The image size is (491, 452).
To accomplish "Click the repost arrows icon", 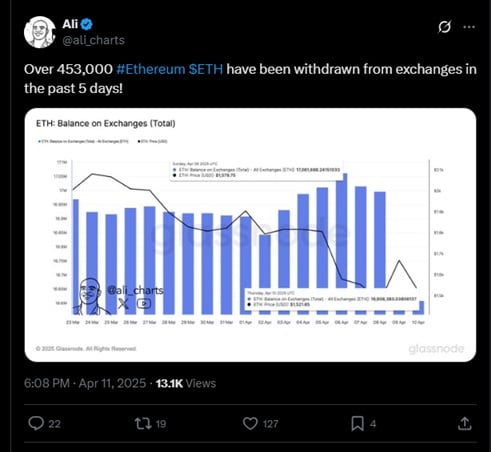I will 142,424.
